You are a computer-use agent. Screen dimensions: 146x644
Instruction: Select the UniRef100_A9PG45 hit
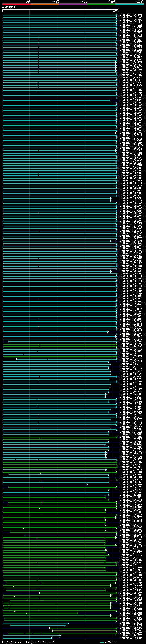click(x=131, y=30)
